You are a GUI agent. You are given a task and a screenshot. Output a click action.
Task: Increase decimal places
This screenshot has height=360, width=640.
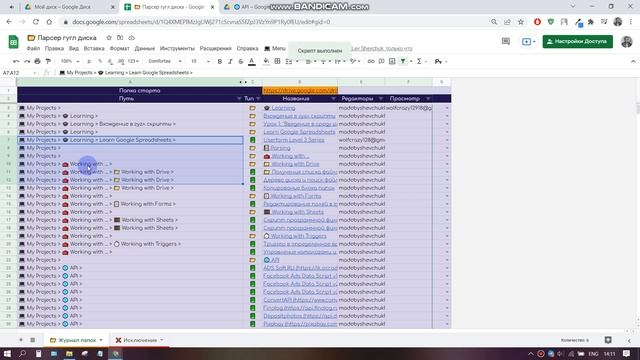coord(120,61)
